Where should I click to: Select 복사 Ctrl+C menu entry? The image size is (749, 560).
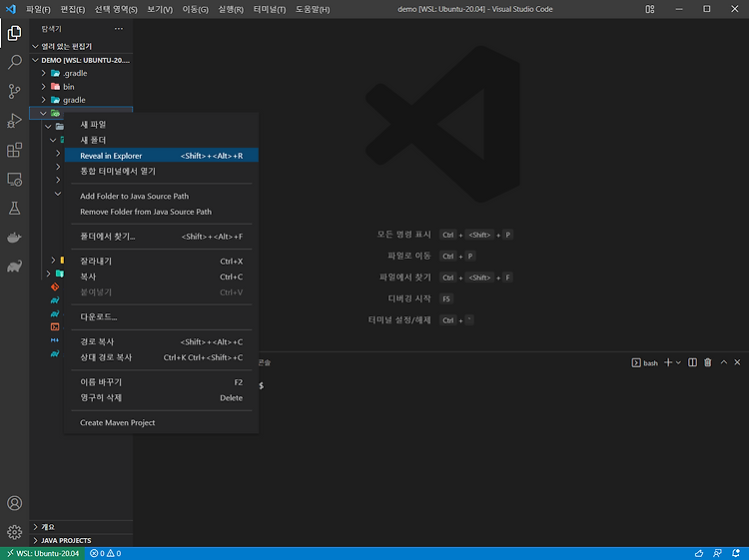162,277
